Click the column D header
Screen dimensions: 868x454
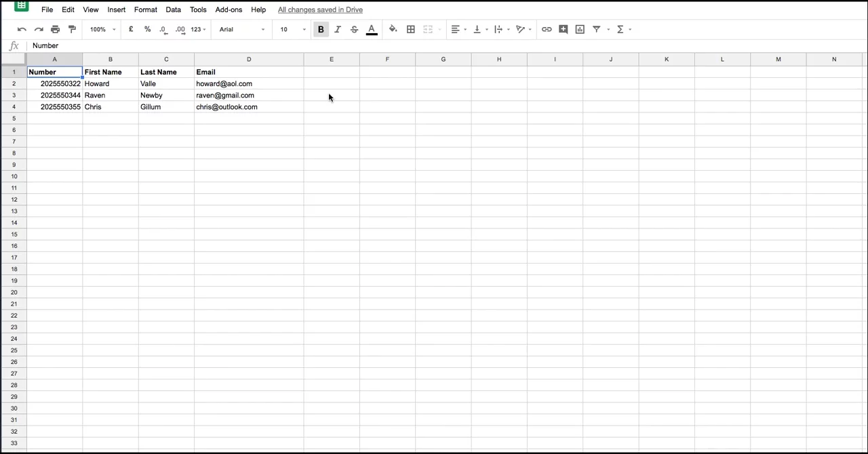tap(249, 59)
